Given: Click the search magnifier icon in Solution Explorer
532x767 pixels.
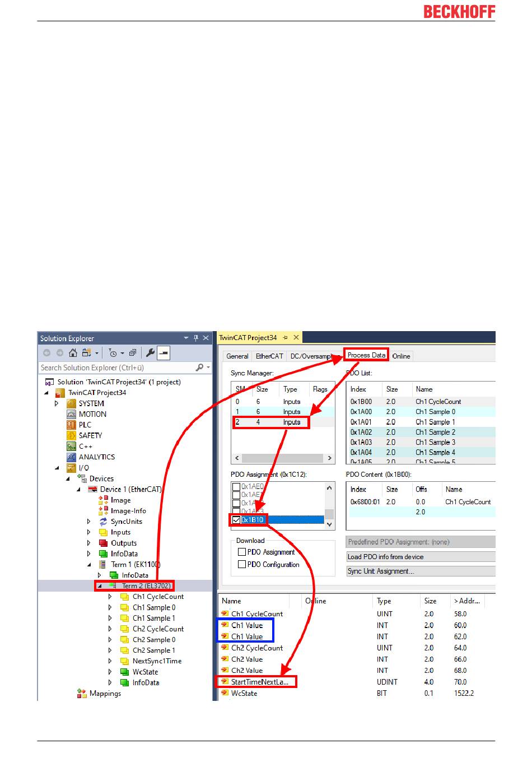Looking at the screenshot, I should 199,368.
